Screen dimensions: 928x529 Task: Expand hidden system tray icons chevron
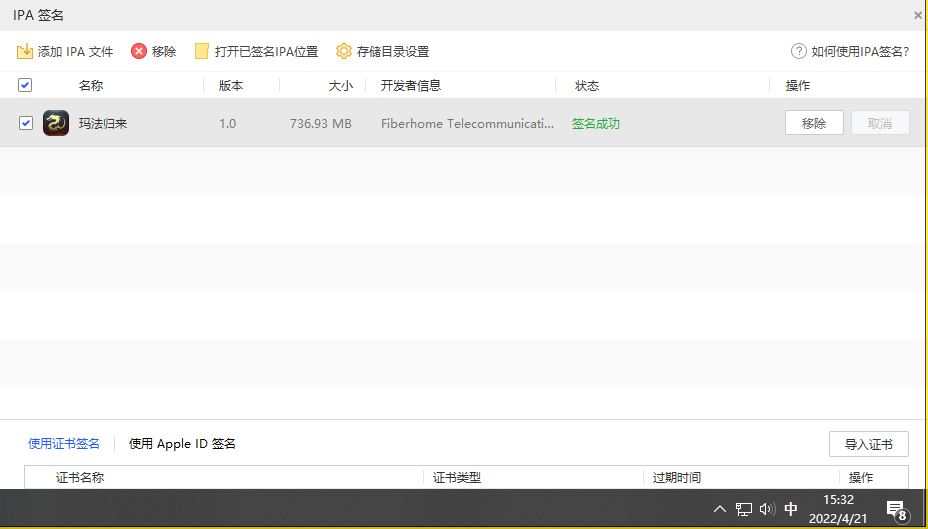click(x=720, y=509)
